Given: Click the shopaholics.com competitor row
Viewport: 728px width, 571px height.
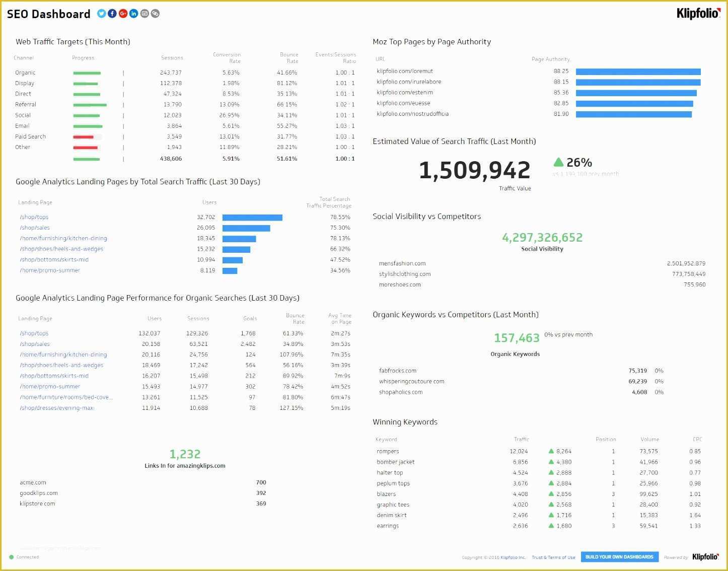Looking at the screenshot, I should (x=521, y=392).
